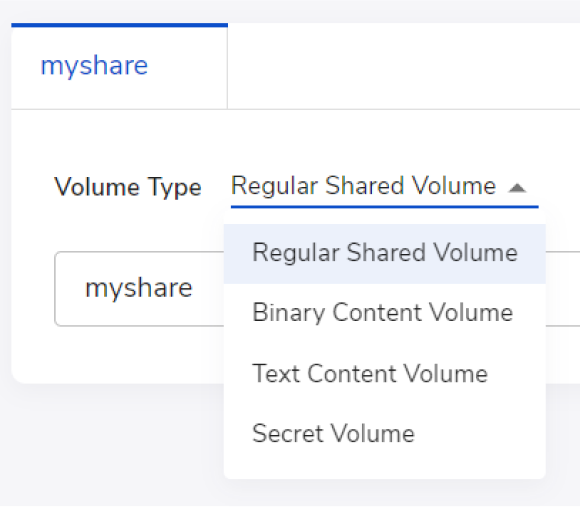Focus the myshare volume name field
This screenshot has width=580, height=507.
[139, 288]
